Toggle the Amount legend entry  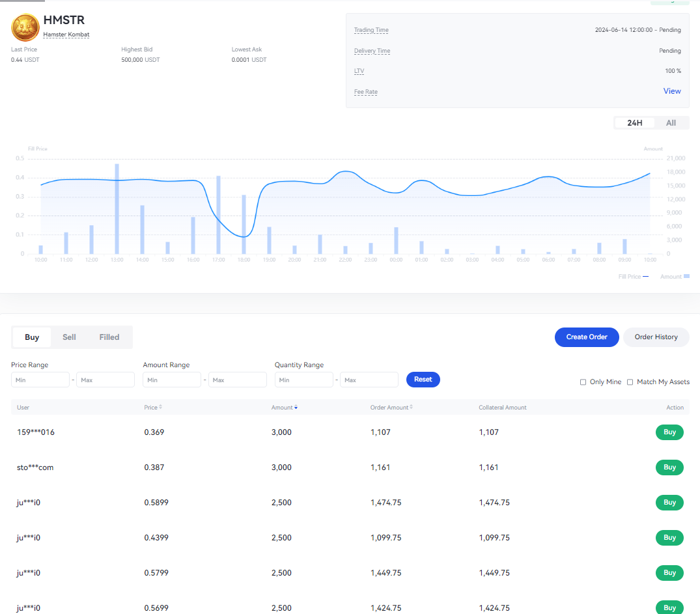pyautogui.click(x=675, y=277)
